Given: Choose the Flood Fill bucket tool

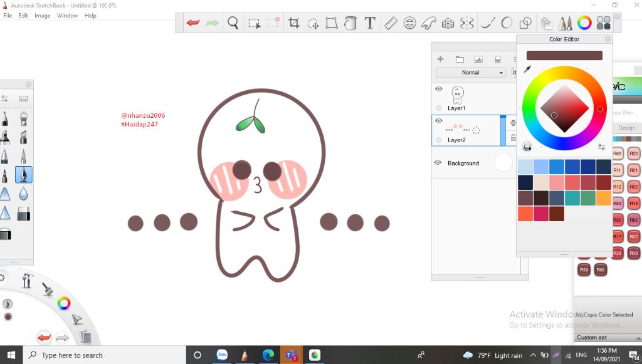Looking at the screenshot, I should pyautogui.click(x=350, y=23).
